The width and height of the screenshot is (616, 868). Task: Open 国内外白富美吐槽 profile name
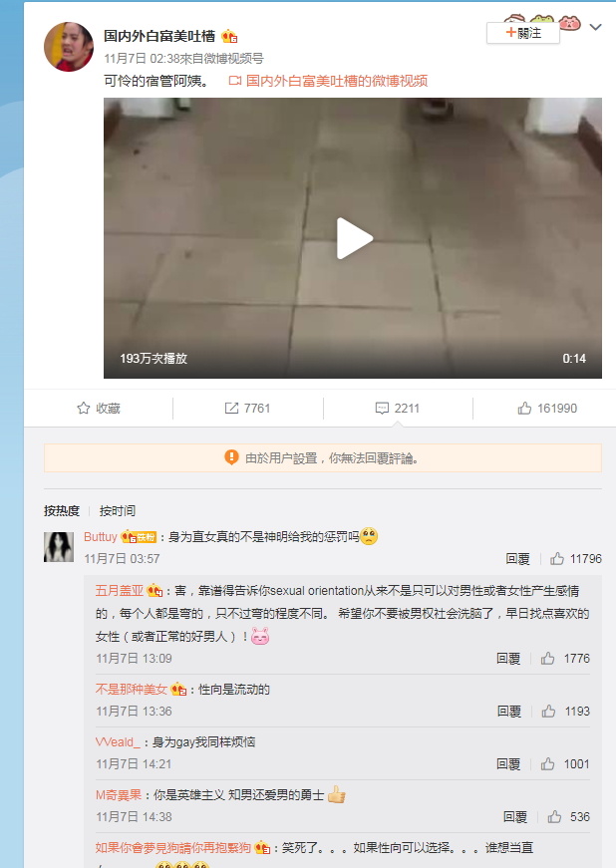click(x=159, y=36)
